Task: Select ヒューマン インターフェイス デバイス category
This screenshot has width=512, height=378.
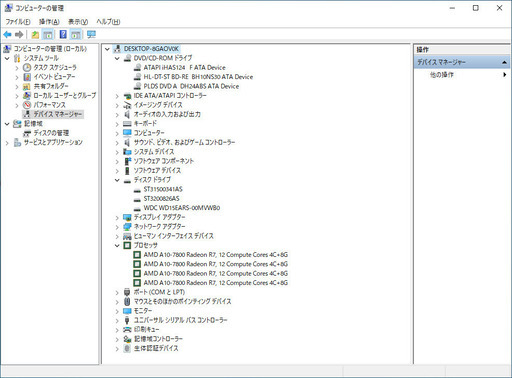Action: [x=173, y=236]
